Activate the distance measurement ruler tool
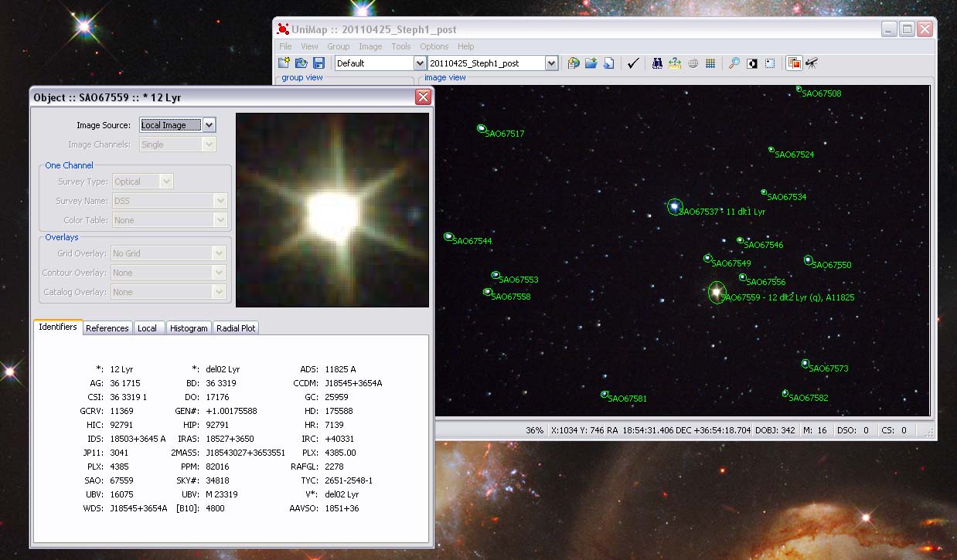Image resolution: width=957 pixels, height=560 pixels. click(674, 63)
